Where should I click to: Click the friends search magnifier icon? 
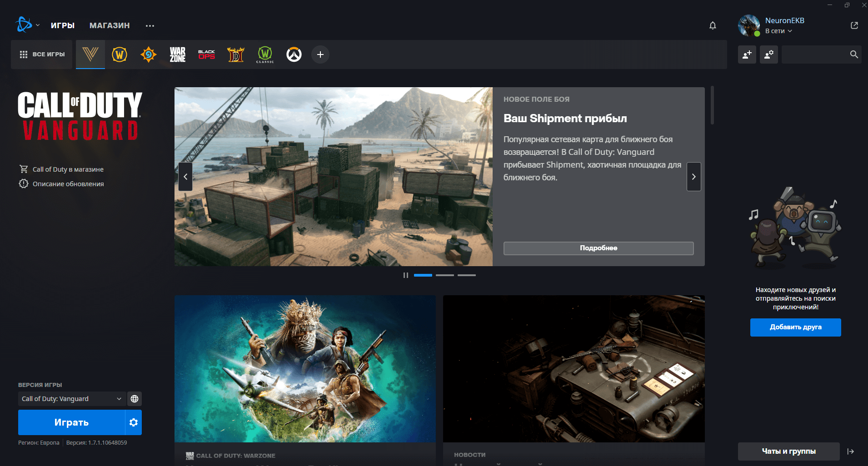(x=854, y=55)
